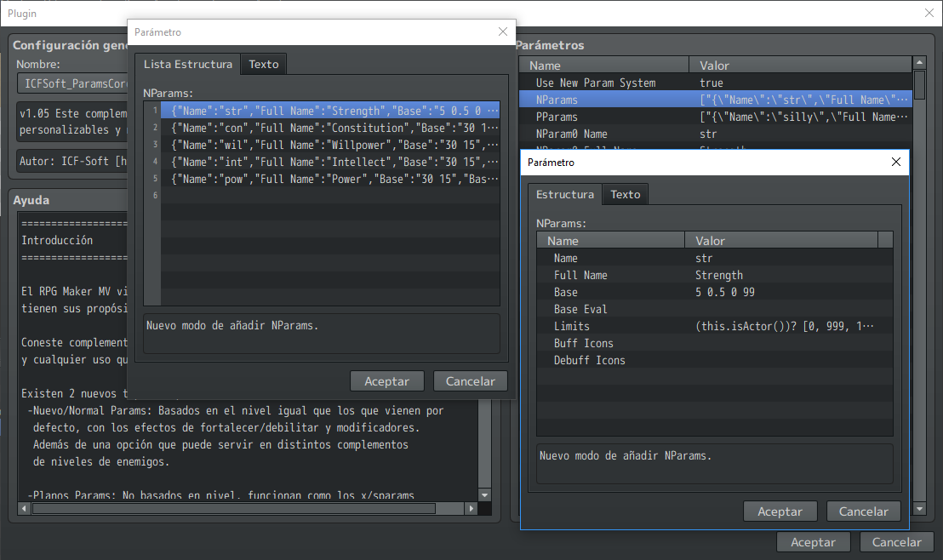Image resolution: width=943 pixels, height=560 pixels.
Task: Select the Name row with value str
Action: click(x=714, y=258)
